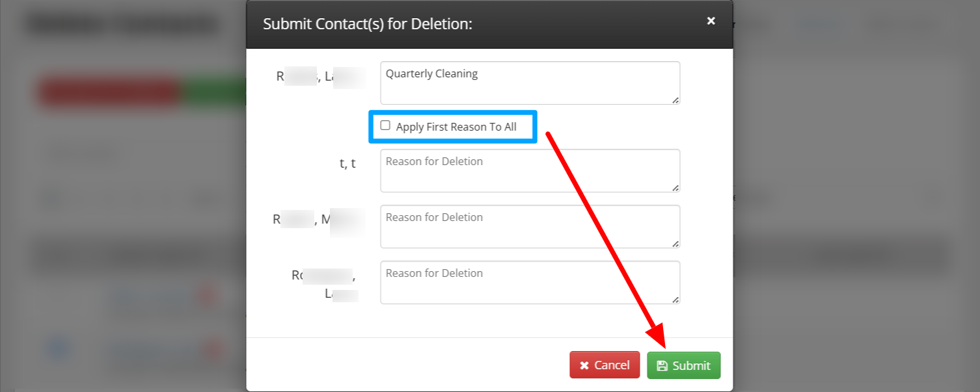Click the 'Apply First Reason To All' label text
This screenshot has width=980, height=392.
click(x=456, y=127)
